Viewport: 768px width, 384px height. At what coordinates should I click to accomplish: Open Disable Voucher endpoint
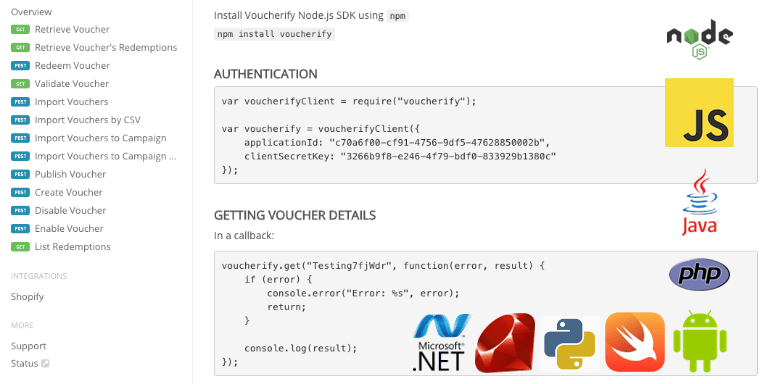point(70,211)
